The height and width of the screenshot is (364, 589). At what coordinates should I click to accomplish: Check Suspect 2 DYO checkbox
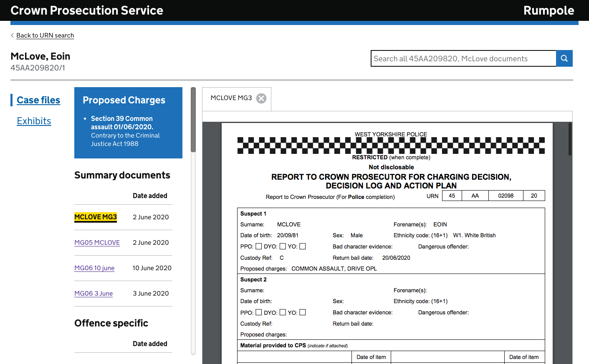[x=283, y=312]
